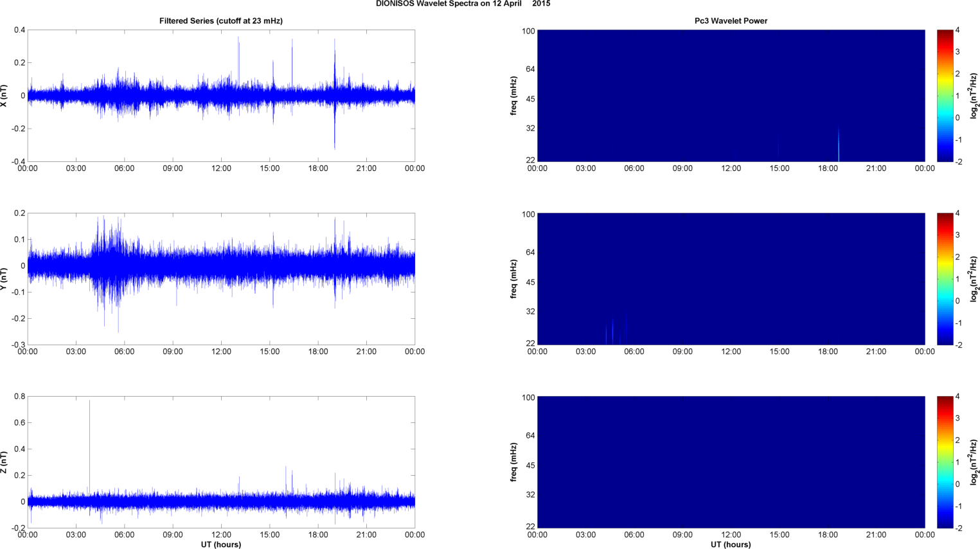Select the X component filtered series plot

(221, 96)
